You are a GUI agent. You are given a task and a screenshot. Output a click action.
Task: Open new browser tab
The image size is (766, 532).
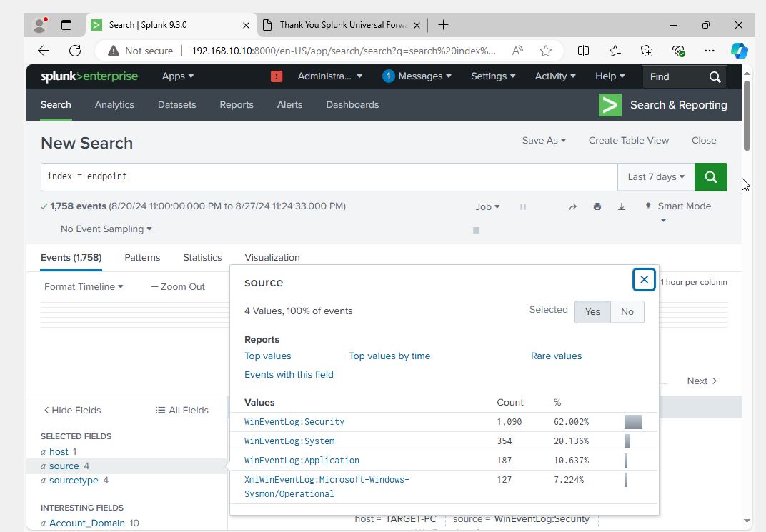pyautogui.click(x=443, y=25)
